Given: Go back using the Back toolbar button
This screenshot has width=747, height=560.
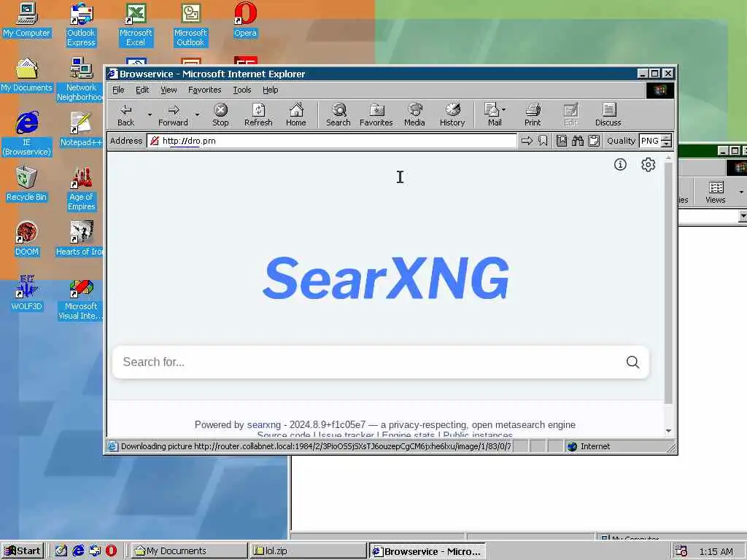Looking at the screenshot, I should pyautogui.click(x=125, y=114).
